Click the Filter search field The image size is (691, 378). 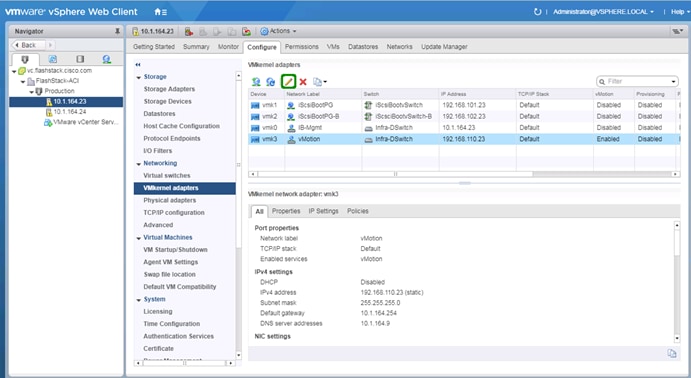pyautogui.click(x=637, y=82)
